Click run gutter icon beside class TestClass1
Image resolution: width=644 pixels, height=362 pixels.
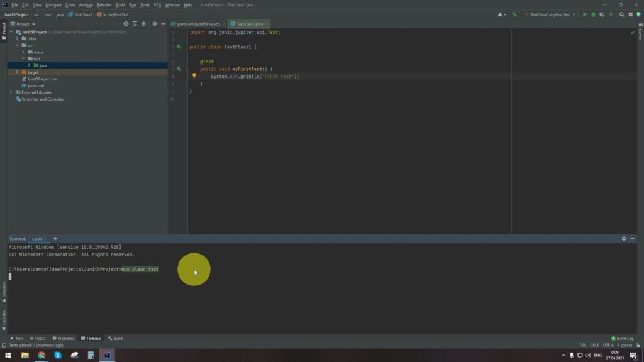(x=179, y=47)
